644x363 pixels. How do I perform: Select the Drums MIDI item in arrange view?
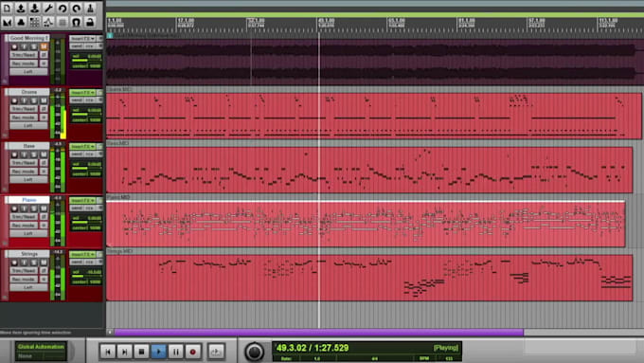click(x=374, y=116)
